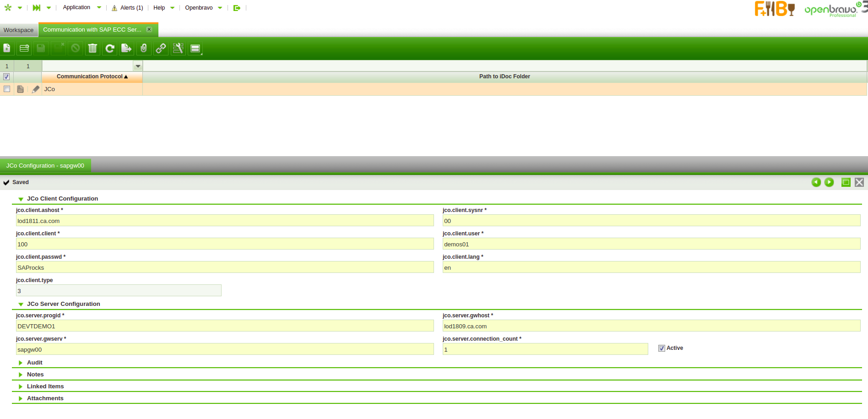
Task: Expand the Notes section
Action: [x=21, y=375]
